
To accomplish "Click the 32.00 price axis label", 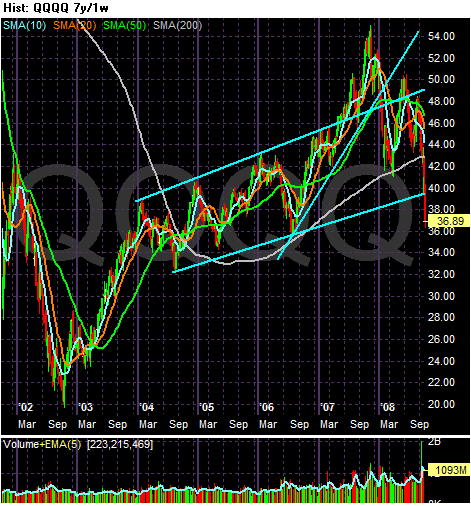I will [x=441, y=274].
